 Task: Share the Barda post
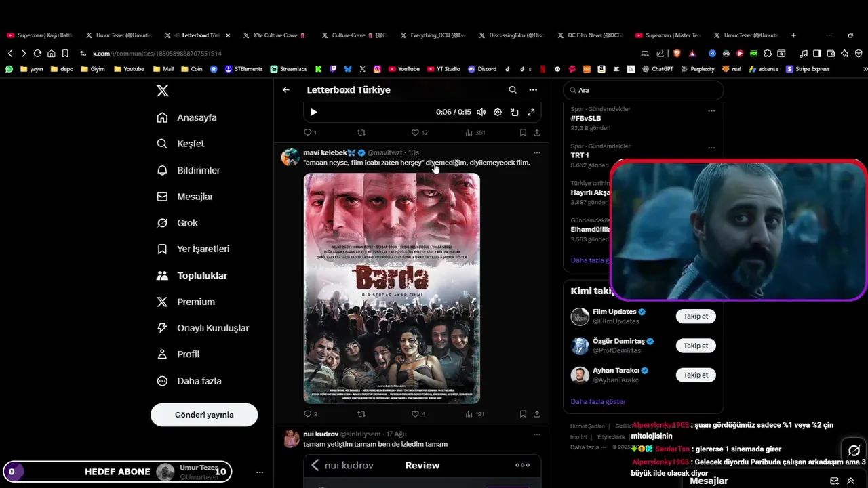pyautogui.click(x=537, y=413)
